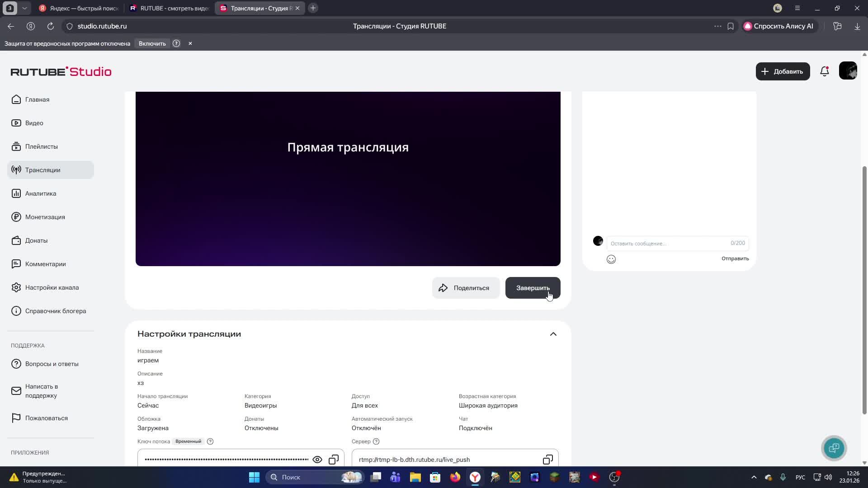Open the emoji picker in chat
Screen dimensions: 868x488
tap(611, 259)
